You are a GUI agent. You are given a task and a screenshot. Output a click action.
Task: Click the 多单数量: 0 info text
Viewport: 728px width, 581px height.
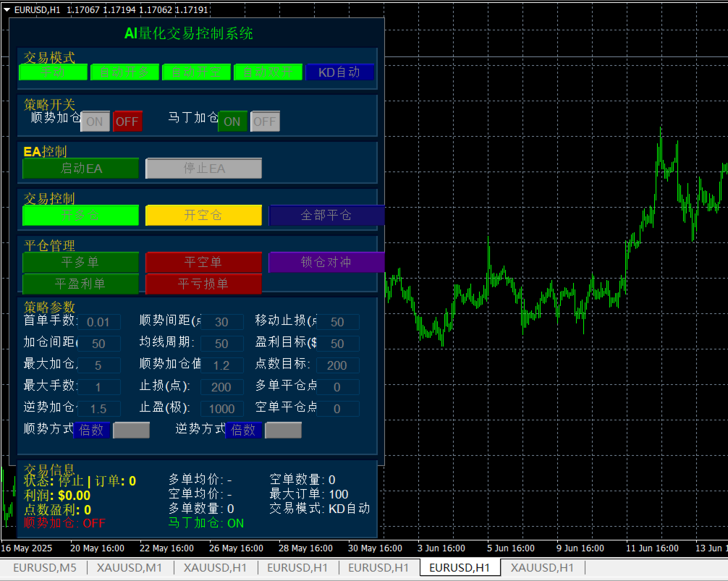(x=201, y=509)
